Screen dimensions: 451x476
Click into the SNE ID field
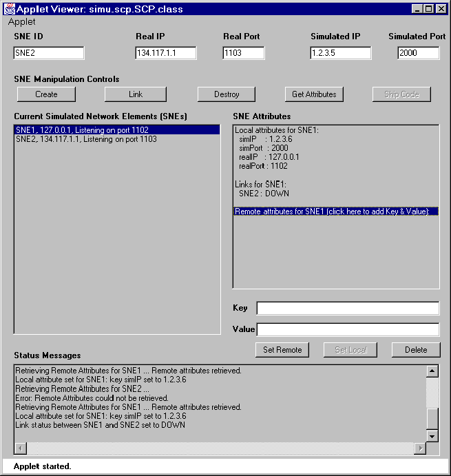point(49,53)
